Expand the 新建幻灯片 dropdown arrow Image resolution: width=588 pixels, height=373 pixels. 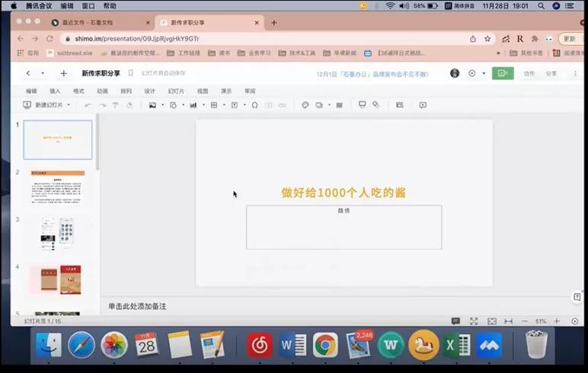(69, 105)
